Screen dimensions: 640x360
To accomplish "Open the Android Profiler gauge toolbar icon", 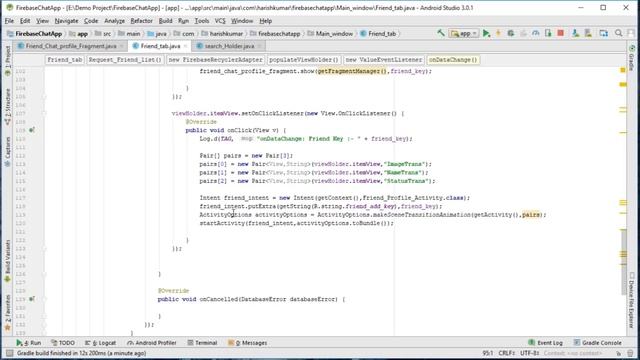I will click(x=536, y=33).
